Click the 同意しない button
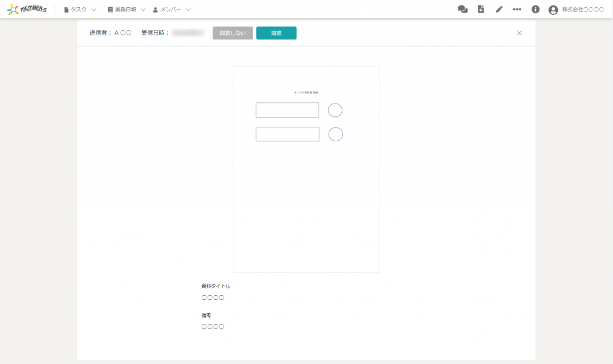Screen dimensions: 613x364 pyautogui.click(x=233, y=33)
